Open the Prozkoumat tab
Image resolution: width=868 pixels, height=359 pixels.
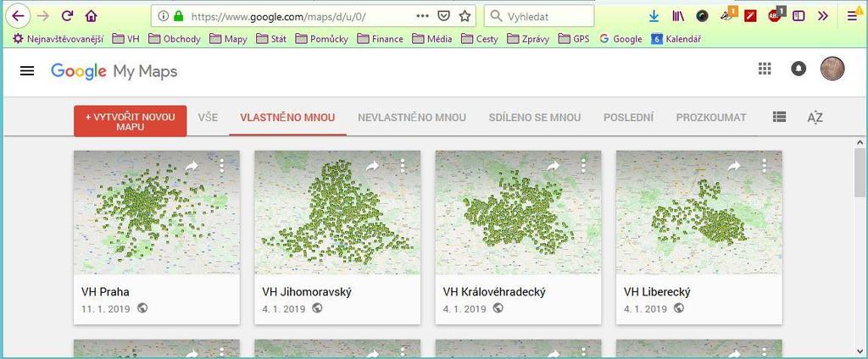(711, 118)
